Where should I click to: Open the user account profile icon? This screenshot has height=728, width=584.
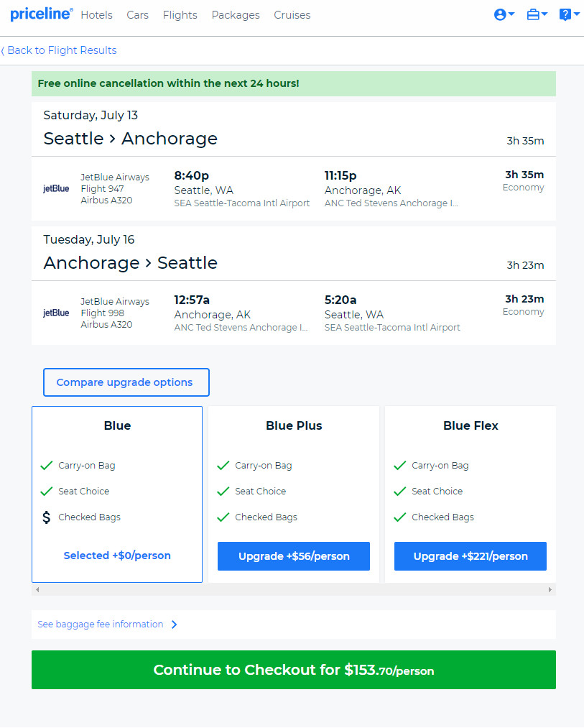click(500, 15)
